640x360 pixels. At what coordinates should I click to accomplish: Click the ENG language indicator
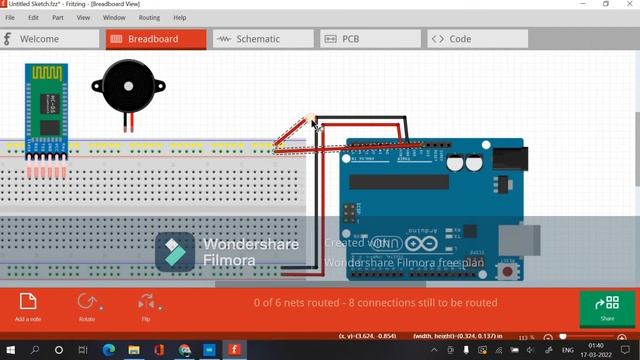[568, 350]
